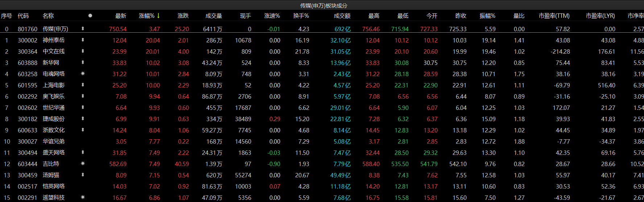The height and width of the screenshot is (202, 644).
Task: Sort by the 量比 column header
Action: coord(519,16)
